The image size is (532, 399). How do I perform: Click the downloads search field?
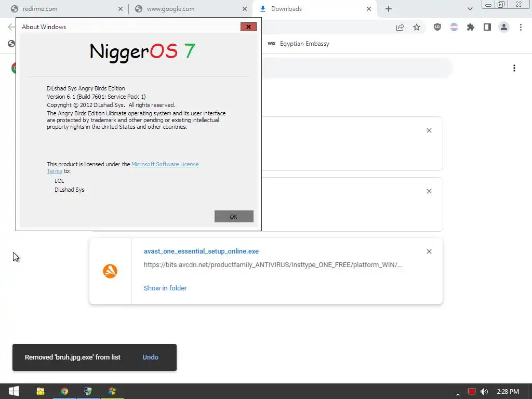pos(356,68)
